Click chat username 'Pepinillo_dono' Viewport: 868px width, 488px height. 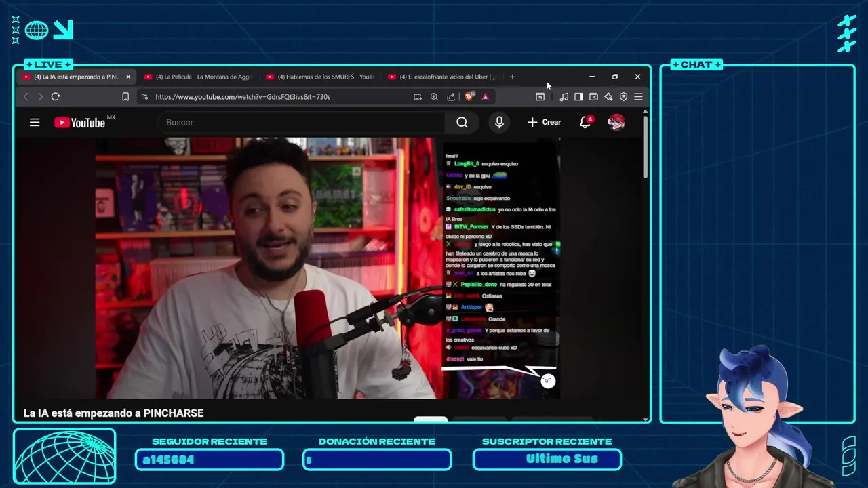click(x=479, y=285)
